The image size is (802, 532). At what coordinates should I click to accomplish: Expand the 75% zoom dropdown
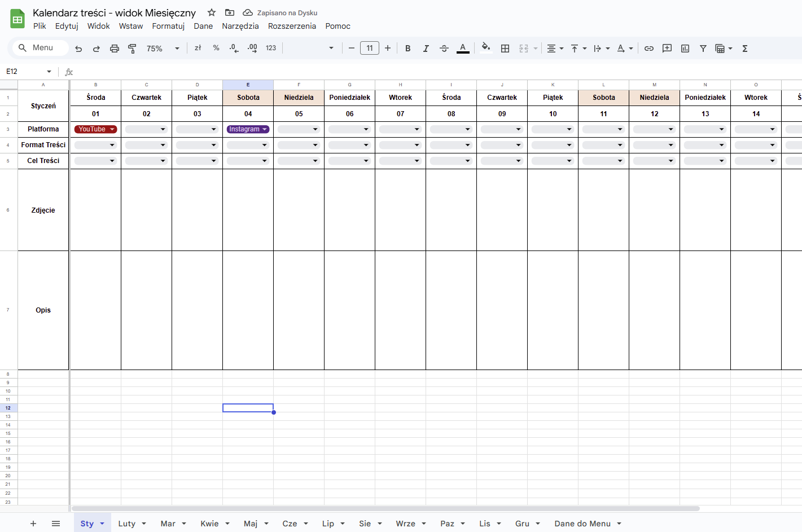pos(163,49)
